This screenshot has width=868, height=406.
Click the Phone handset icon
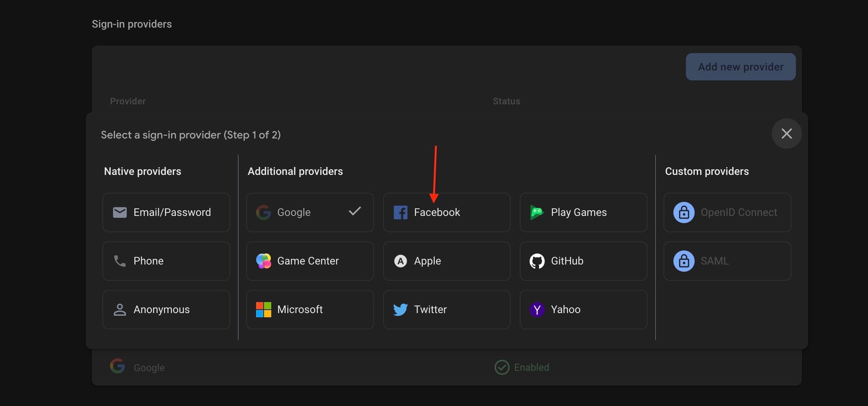coord(120,261)
